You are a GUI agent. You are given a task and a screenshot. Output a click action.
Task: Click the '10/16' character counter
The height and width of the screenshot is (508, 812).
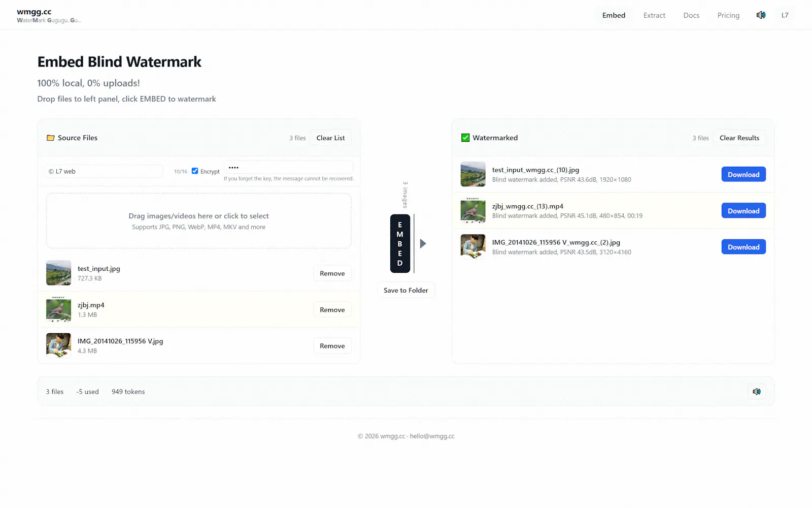click(181, 172)
